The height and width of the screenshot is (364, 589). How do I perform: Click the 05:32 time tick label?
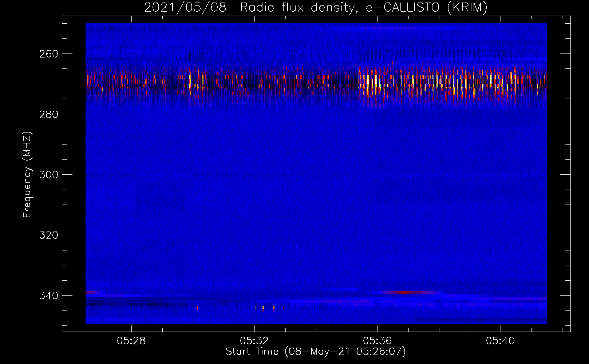(254, 341)
